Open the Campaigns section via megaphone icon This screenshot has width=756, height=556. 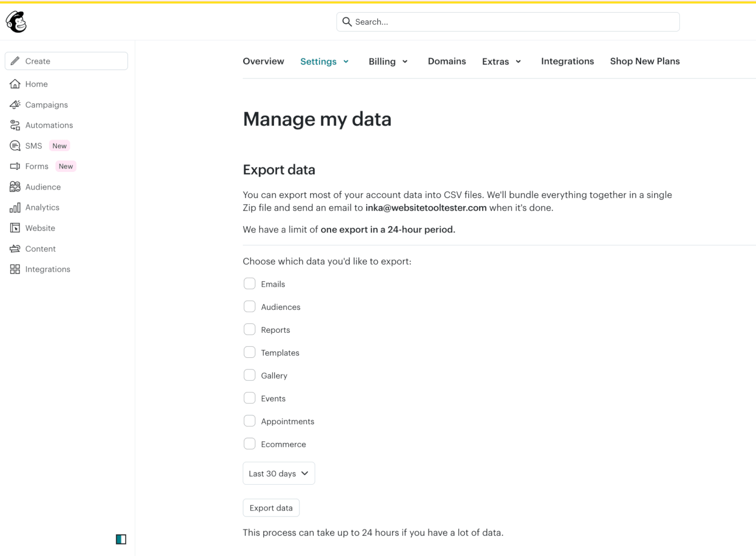tap(15, 105)
